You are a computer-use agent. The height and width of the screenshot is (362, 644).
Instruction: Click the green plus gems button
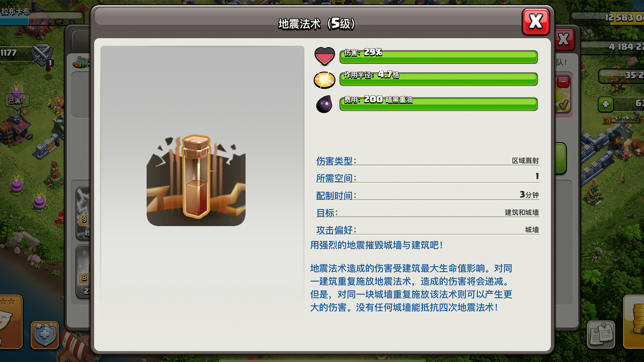(606, 104)
